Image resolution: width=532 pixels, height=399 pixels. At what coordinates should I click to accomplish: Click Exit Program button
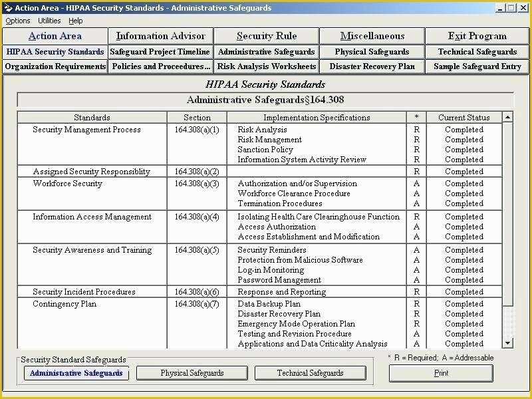pos(477,36)
